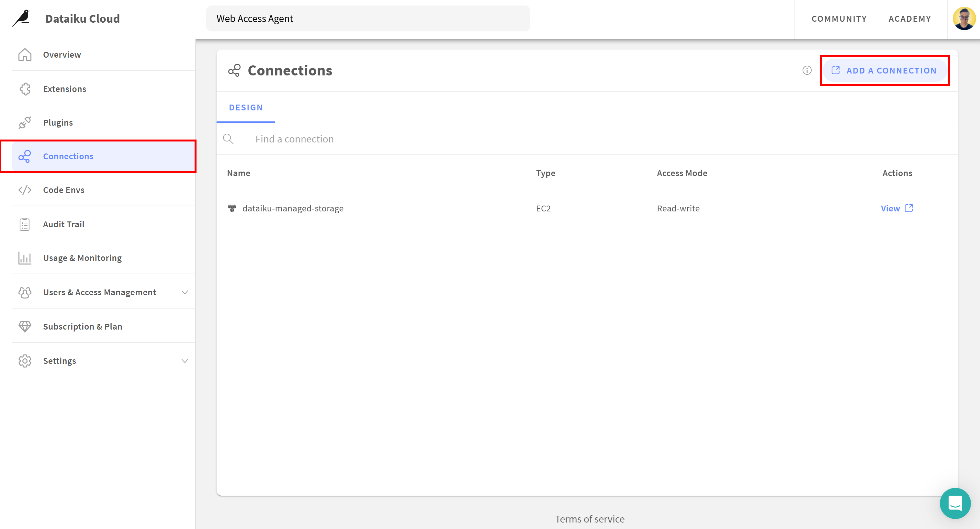Open the Community link
Viewport: 980px width, 529px height.
click(839, 19)
